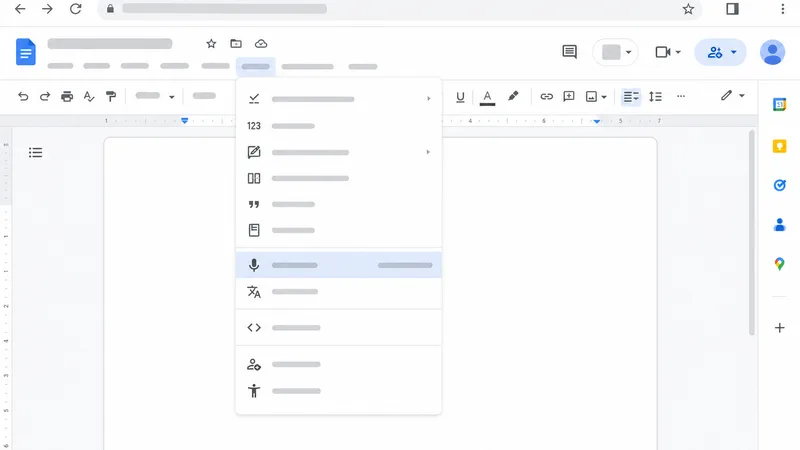This screenshot has width=800, height=450.
Task: View the site lock security icon
Action: [x=110, y=9]
